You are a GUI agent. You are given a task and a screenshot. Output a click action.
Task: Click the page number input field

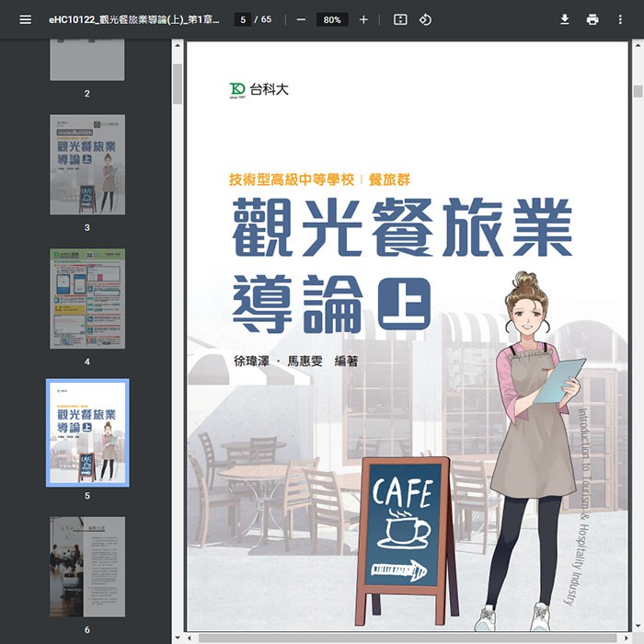(x=243, y=19)
